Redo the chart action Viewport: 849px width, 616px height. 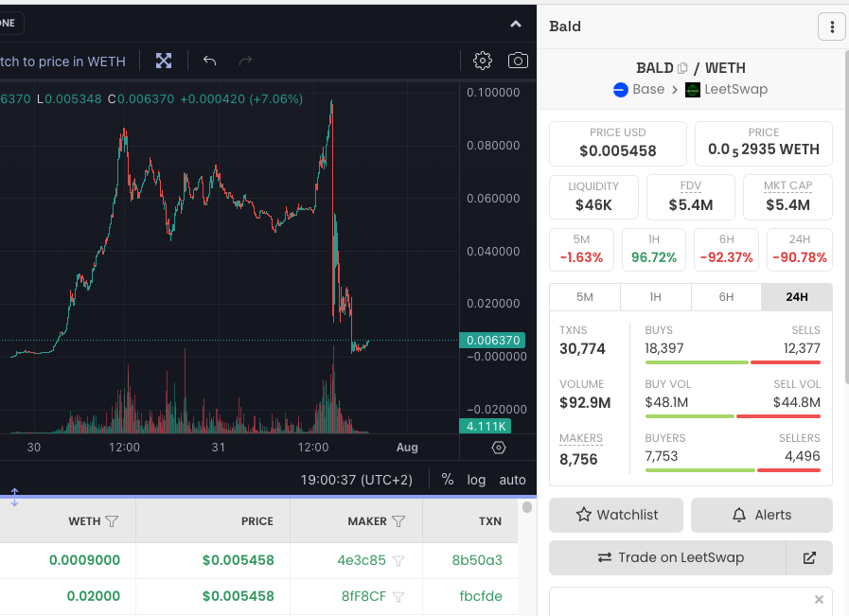click(246, 61)
